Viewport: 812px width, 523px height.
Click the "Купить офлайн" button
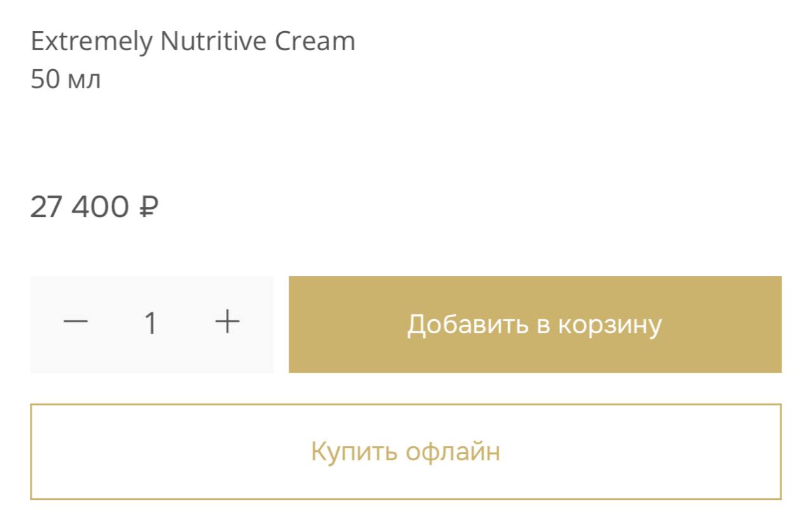coord(405,452)
